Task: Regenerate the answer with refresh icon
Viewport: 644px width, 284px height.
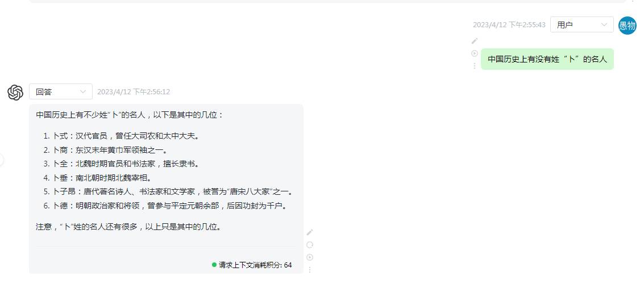Action: pos(310,245)
